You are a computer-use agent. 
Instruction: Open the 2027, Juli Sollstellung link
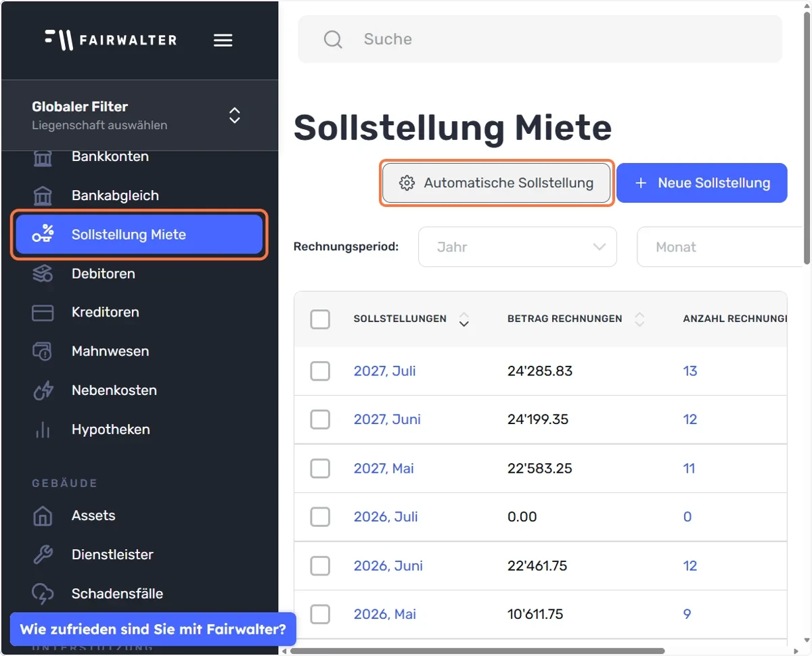pyautogui.click(x=384, y=371)
